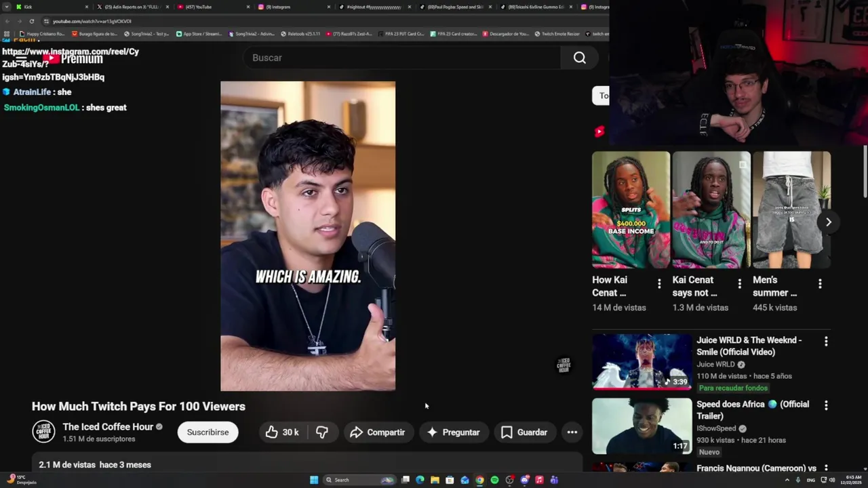The image size is (868, 488).
Task: Open Happy Cristiano Ro... bookmark
Action: click(x=43, y=34)
